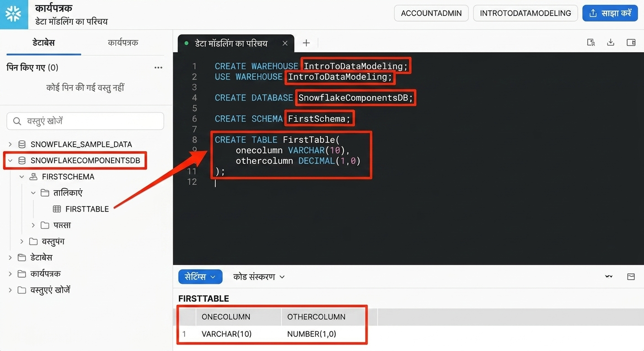Open the सेटिंग्स dropdown button
This screenshot has height=351, width=644.
tap(200, 277)
